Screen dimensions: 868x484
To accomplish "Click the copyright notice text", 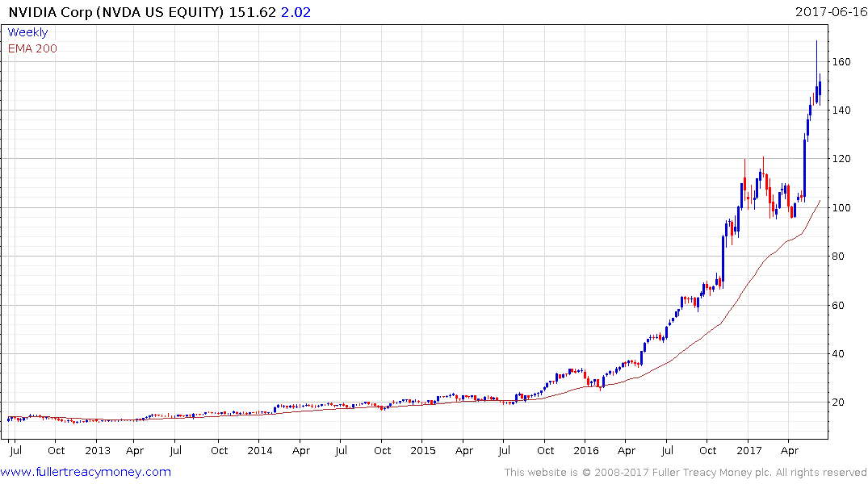I will tap(686, 473).
